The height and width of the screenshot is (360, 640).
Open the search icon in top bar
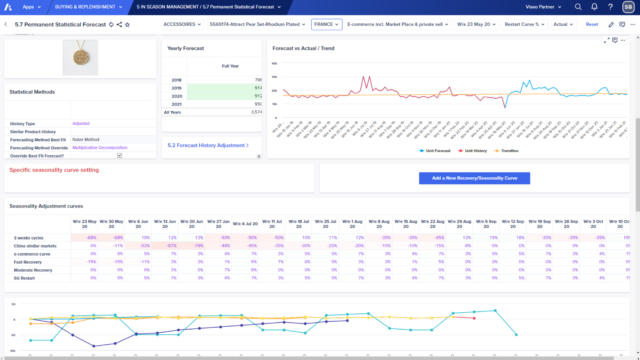[578, 7]
